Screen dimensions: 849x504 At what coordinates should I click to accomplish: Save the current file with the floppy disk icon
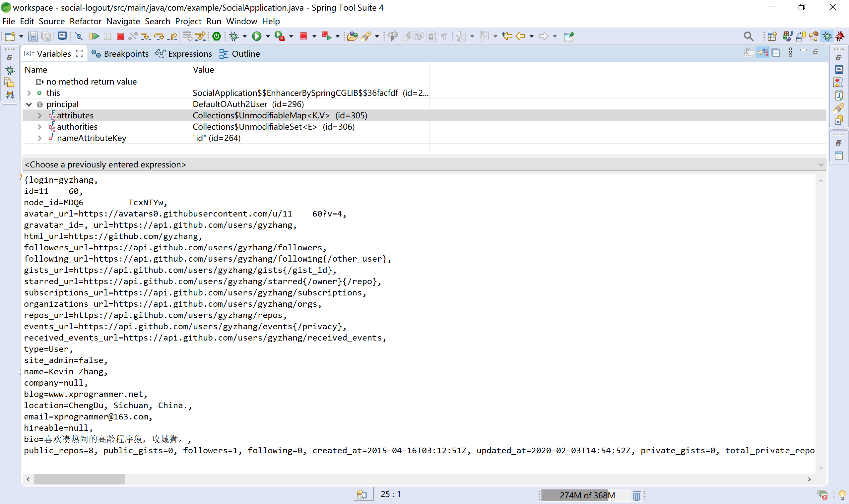point(33,36)
